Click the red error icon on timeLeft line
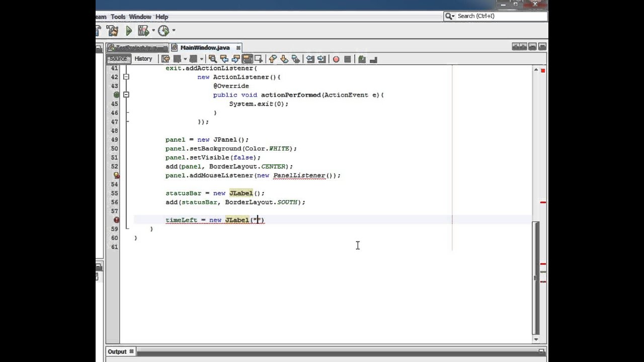Viewport: 644px width, 362px height. coord(116,220)
